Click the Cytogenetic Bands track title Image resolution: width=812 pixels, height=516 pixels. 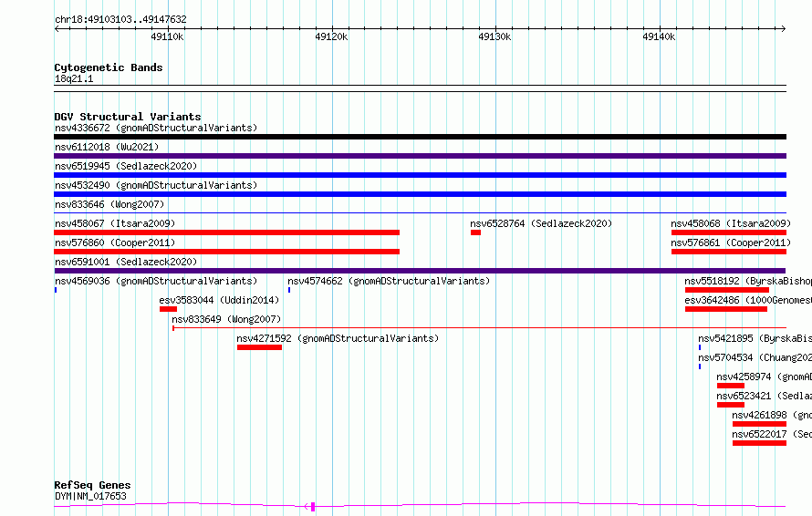click(109, 67)
